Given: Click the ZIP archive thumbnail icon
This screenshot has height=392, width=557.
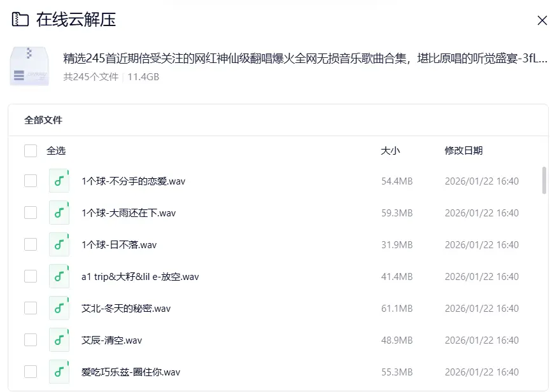Looking at the screenshot, I should click(29, 64).
